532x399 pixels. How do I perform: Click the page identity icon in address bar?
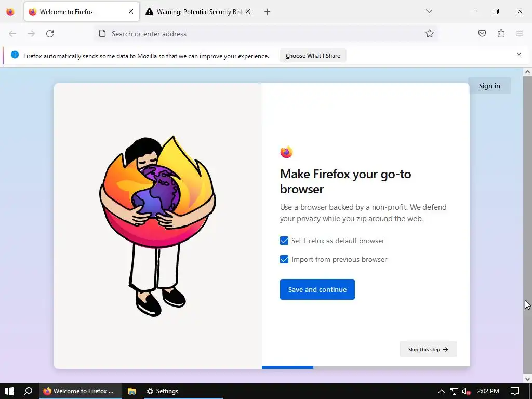(x=102, y=33)
